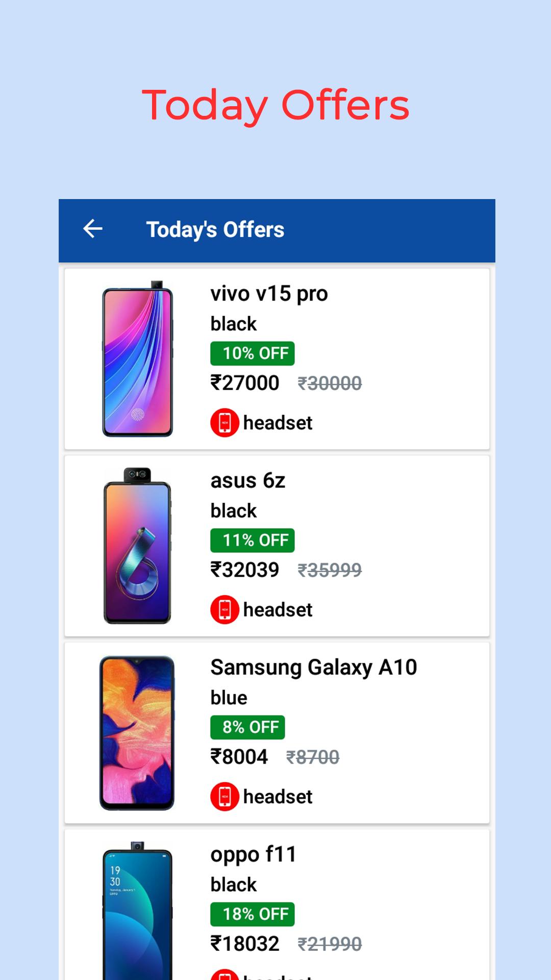Select the oppo f11 product title
This screenshot has height=980, width=551.
[253, 854]
